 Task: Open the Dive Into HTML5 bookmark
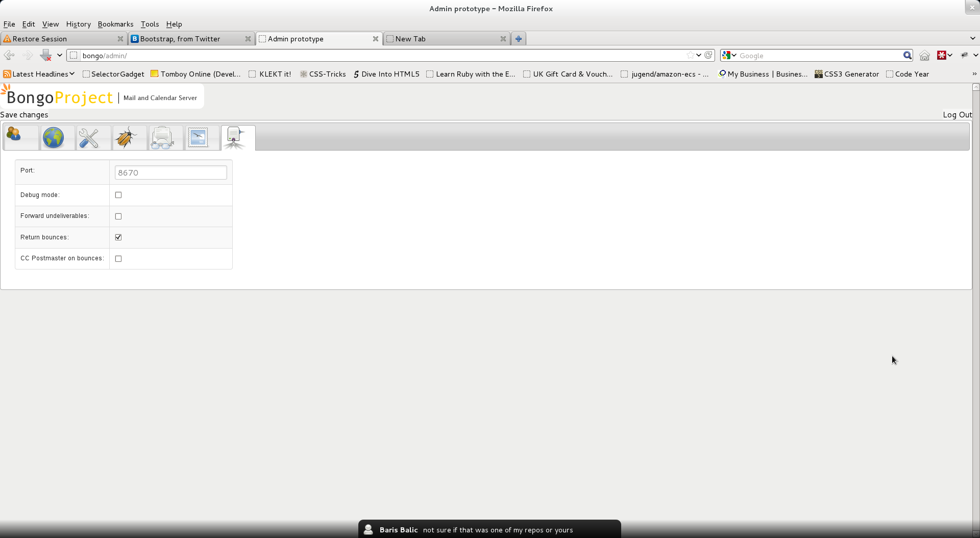point(386,74)
